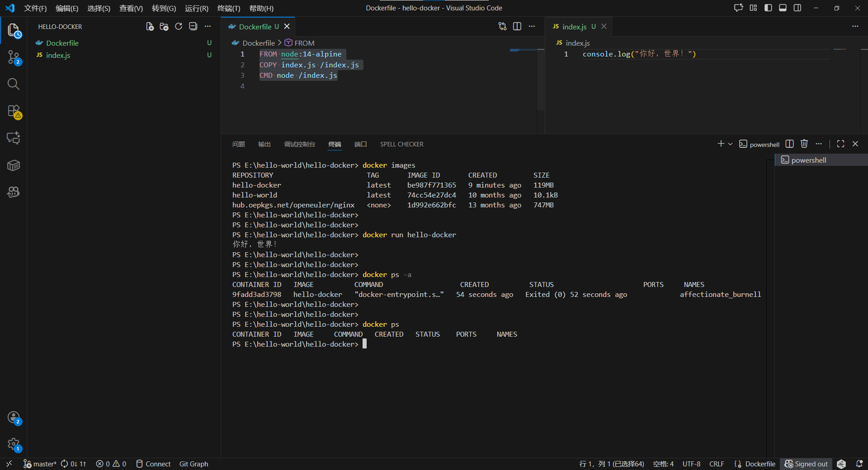Open the Manage gear menu
This screenshot has width=868, height=470.
point(14,445)
